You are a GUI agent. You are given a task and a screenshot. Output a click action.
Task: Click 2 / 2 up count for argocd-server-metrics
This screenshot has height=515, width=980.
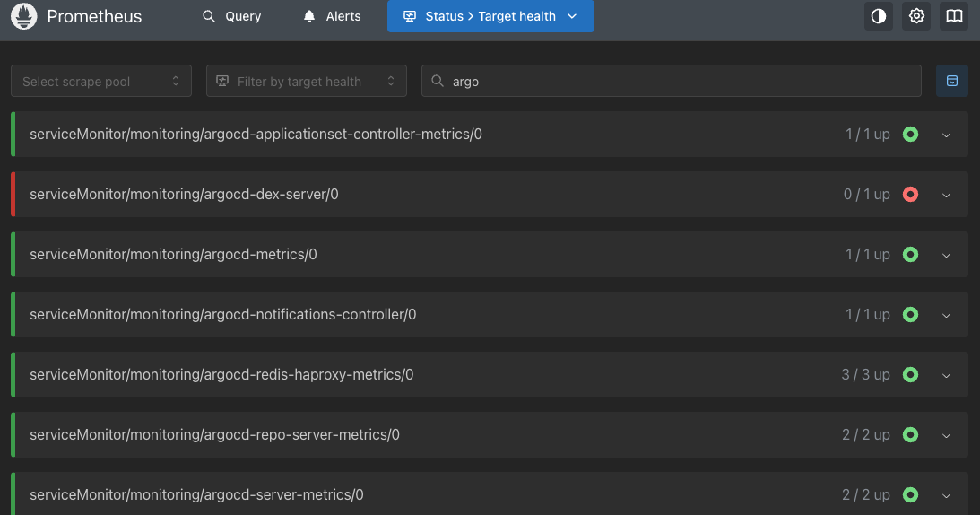(865, 494)
